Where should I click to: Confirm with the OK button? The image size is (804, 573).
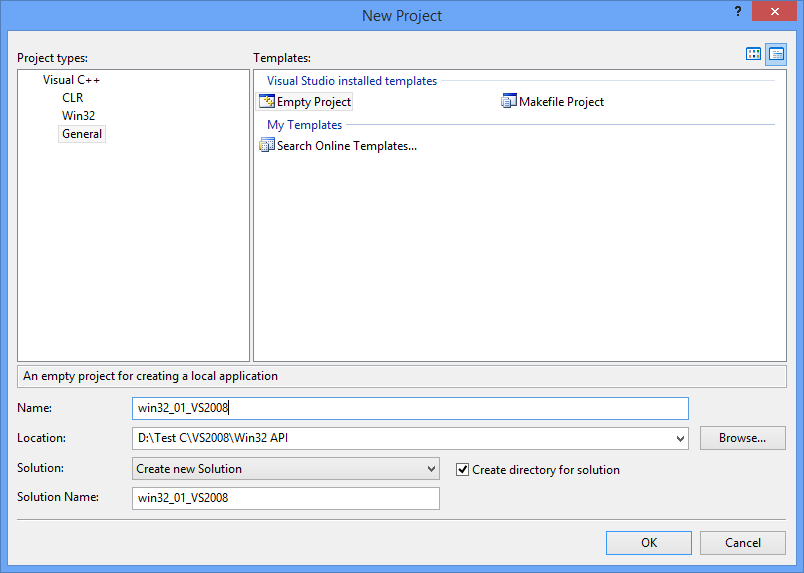(x=649, y=543)
